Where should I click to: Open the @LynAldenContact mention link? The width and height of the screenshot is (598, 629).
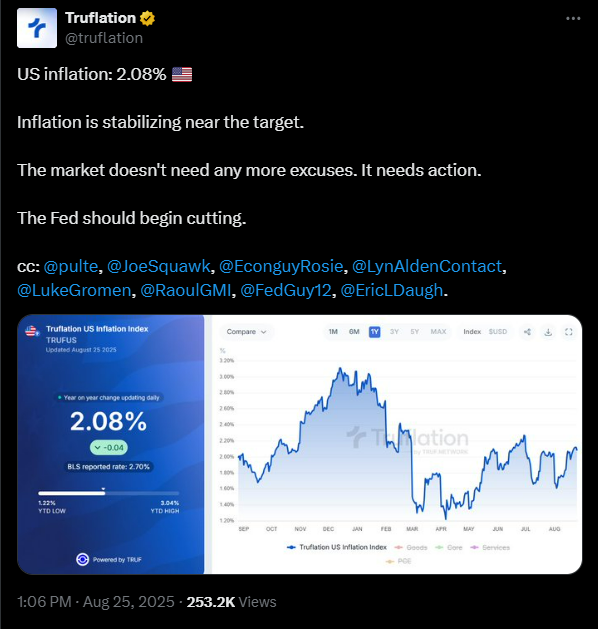click(427, 266)
